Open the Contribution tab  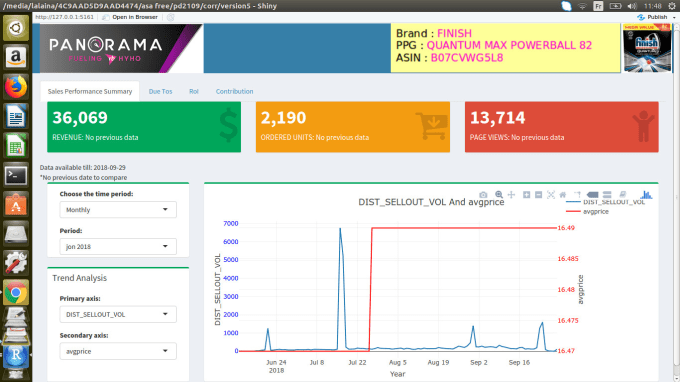pyautogui.click(x=235, y=91)
